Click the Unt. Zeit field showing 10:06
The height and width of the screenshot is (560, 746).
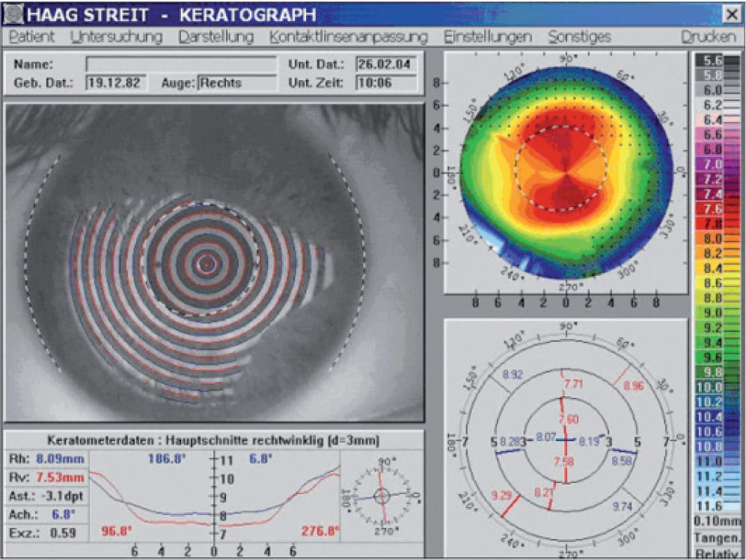coord(385,82)
